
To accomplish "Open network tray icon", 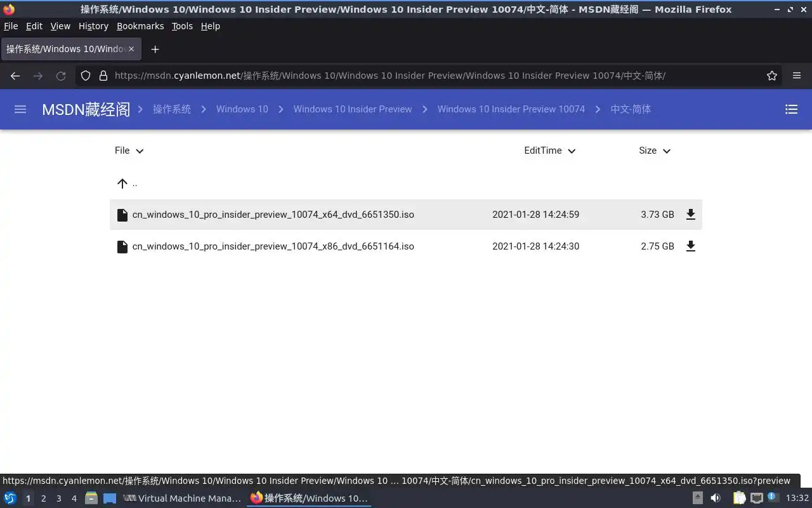I will click(756, 498).
